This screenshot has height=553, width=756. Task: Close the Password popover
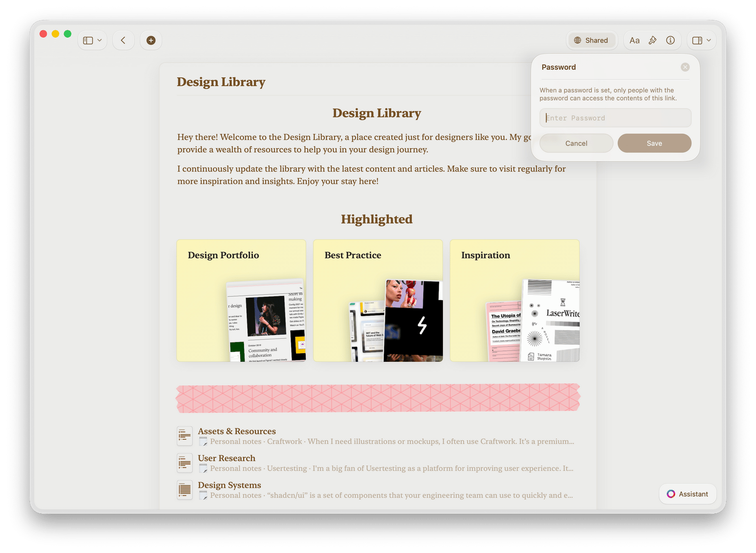tap(685, 67)
